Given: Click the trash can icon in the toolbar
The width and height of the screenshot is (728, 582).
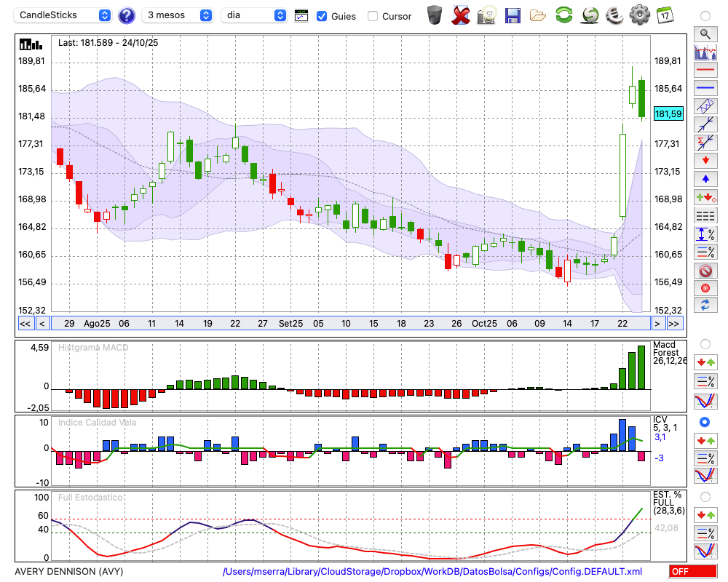Looking at the screenshot, I should click(435, 15).
